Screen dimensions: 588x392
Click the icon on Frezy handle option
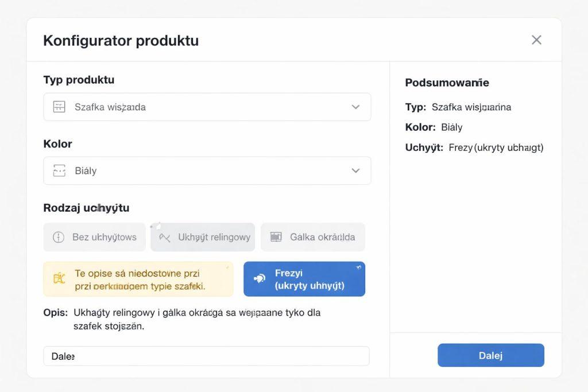260,279
